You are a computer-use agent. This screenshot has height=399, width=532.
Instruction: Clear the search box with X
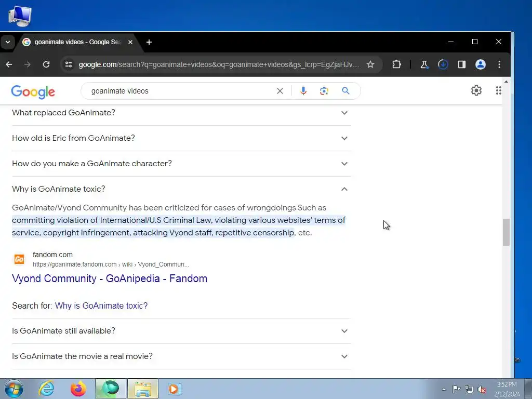click(280, 91)
